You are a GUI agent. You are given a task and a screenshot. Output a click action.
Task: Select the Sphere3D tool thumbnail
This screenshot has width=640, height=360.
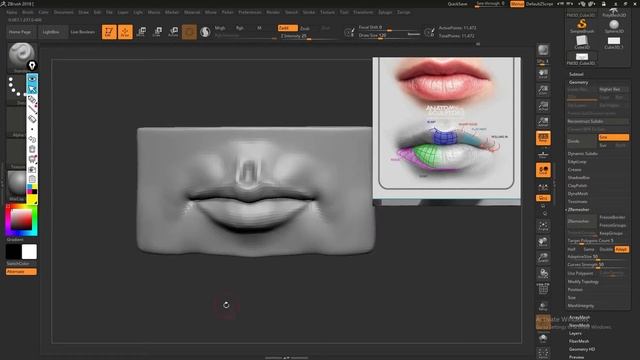[x=614, y=27]
